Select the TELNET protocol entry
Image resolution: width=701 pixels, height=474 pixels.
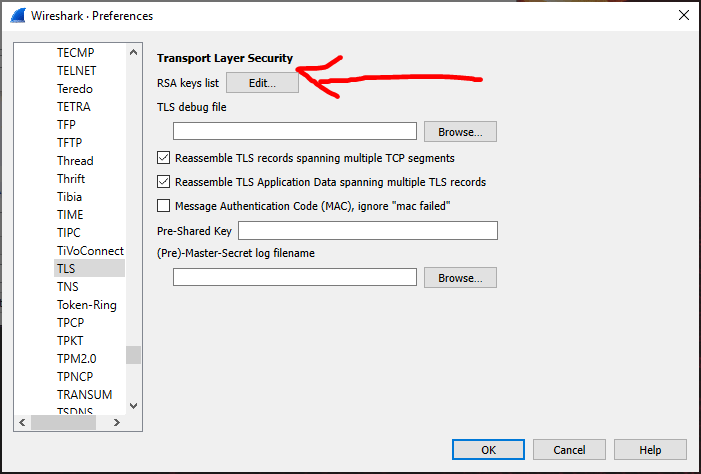76,71
